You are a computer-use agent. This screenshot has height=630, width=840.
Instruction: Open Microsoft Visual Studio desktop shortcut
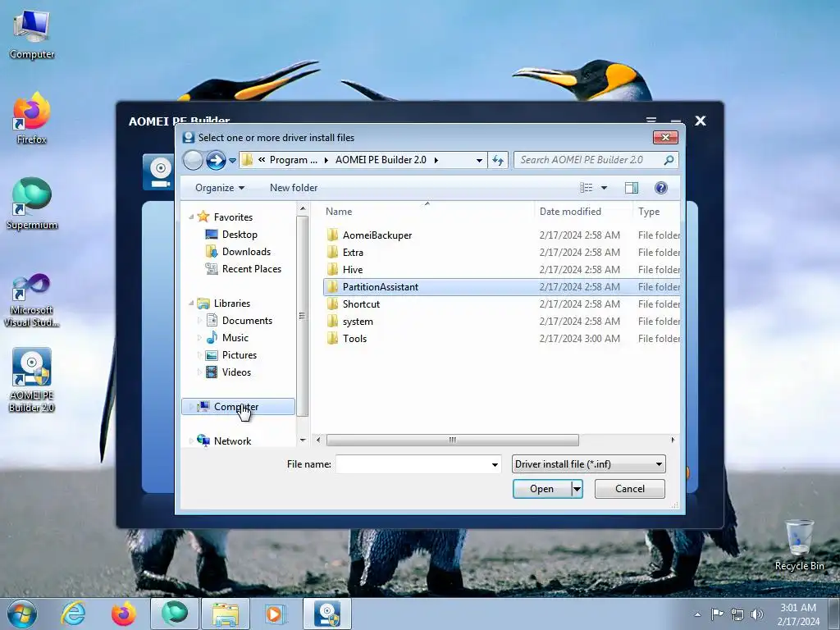coord(32,300)
